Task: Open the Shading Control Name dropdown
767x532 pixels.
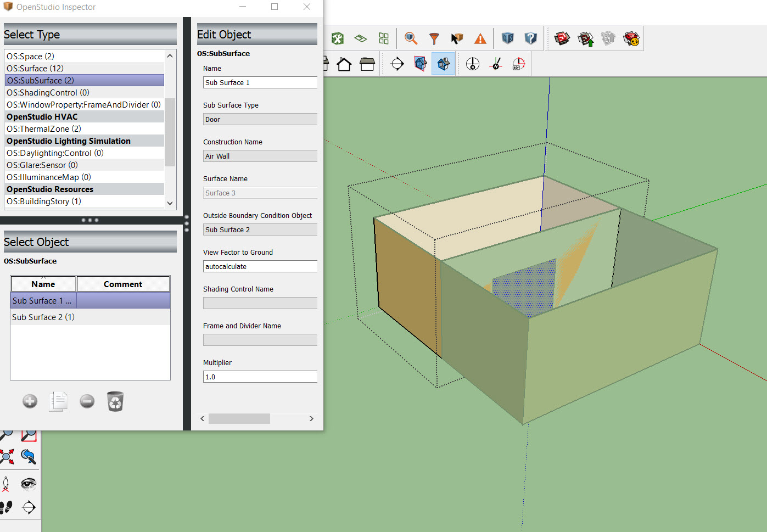Action: (x=260, y=303)
